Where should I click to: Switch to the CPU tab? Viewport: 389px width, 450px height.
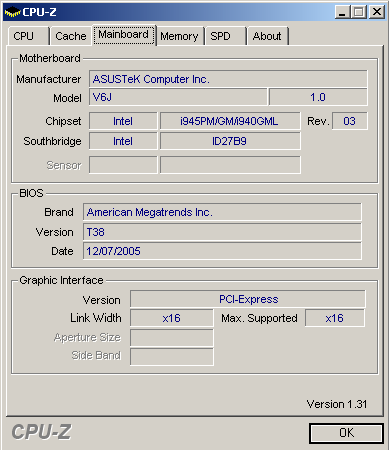tap(28, 36)
